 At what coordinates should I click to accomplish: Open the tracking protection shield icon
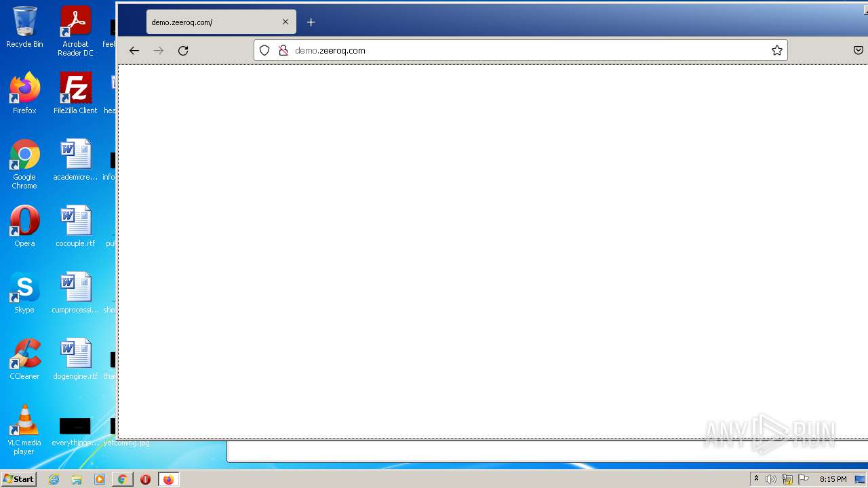coord(264,50)
